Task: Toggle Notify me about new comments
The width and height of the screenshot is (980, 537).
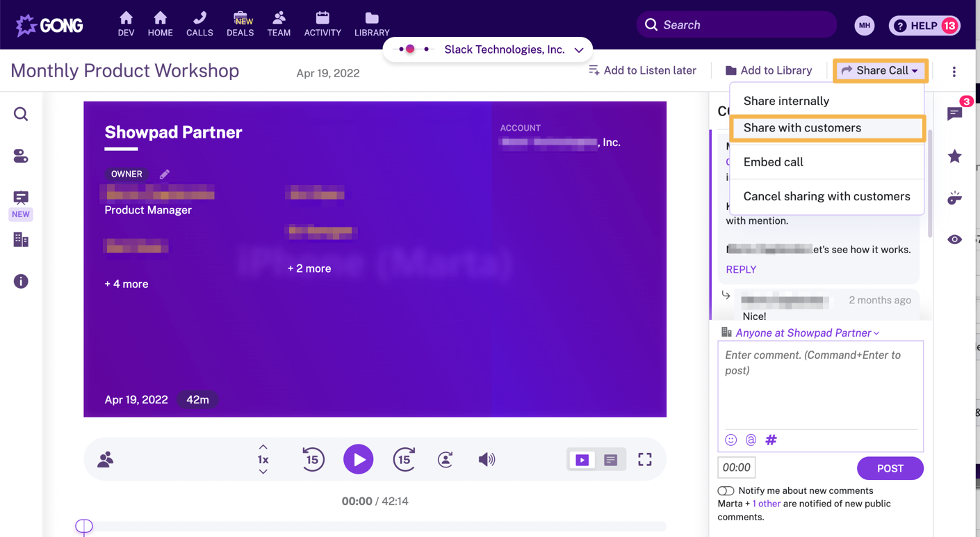Action: click(x=726, y=490)
